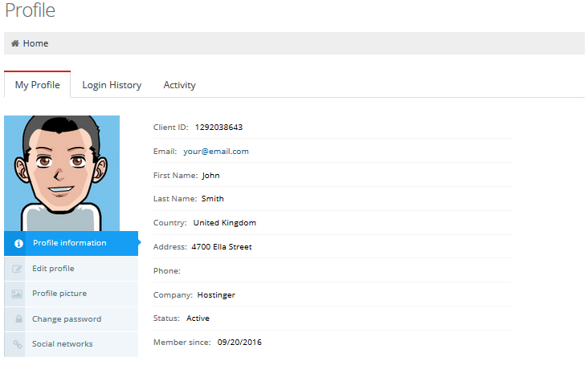The image size is (588, 365).
Task: Click the lock icon beside Change password
Action: click(x=18, y=319)
